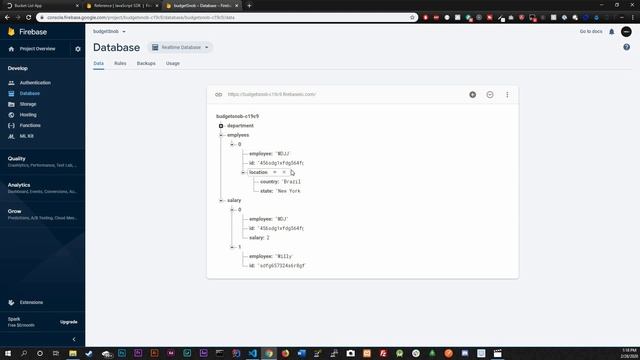
Task: Expand the Analytics section
Action: point(42,188)
